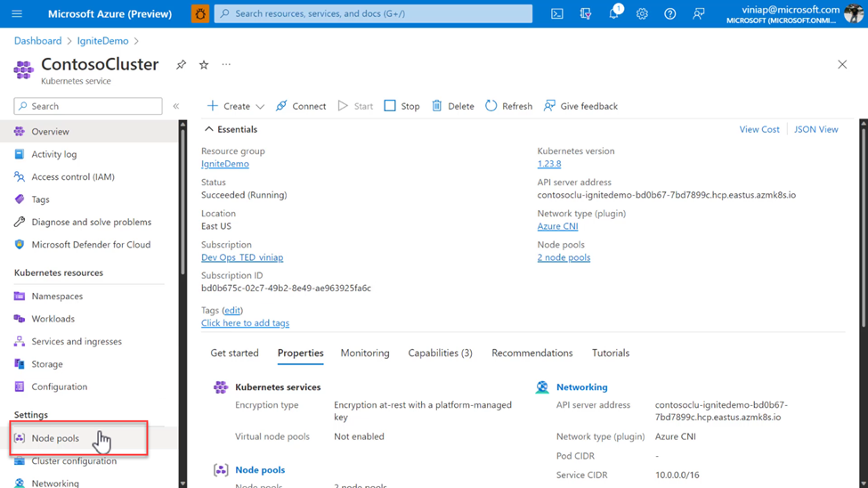Open the portal hamburger menu
Image resolution: width=868 pixels, height=488 pixels.
pyautogui.click(x=17, y=13)
